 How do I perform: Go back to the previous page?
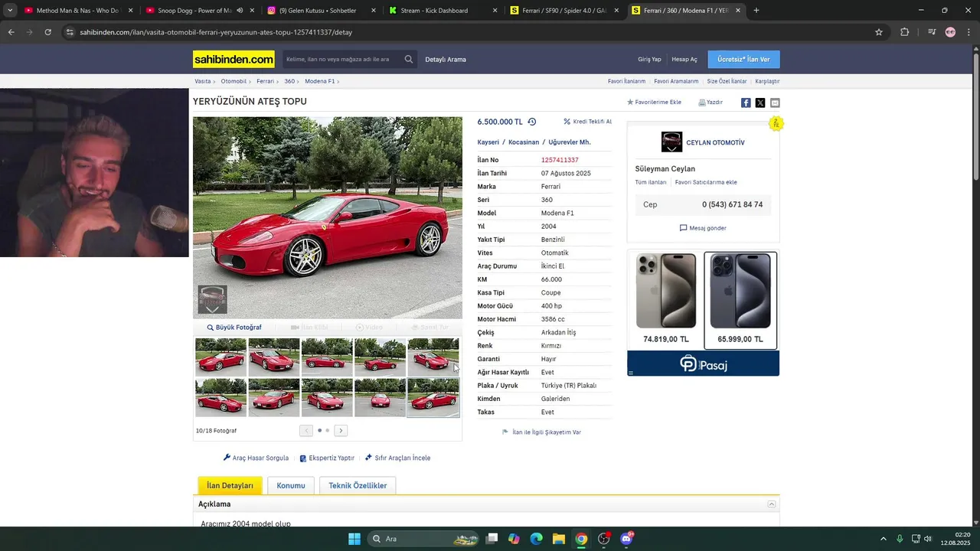pyautogui.click(x=11, y=32)
